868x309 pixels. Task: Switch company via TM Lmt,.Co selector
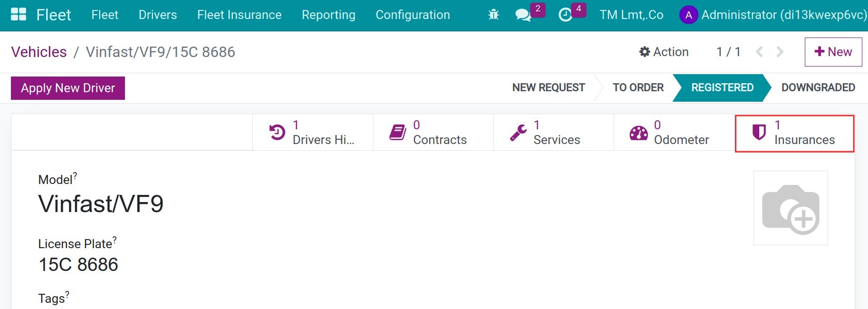tap(631, 15)
